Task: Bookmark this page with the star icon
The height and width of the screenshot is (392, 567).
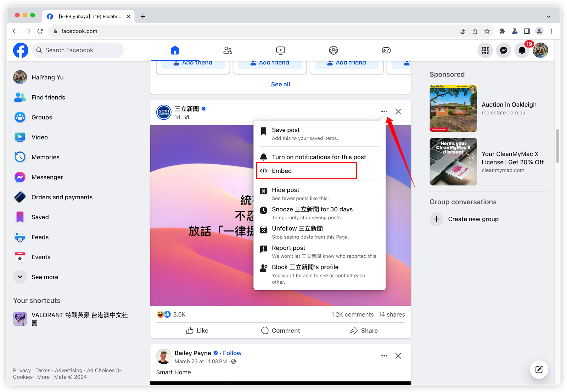Action: [487, 31]
